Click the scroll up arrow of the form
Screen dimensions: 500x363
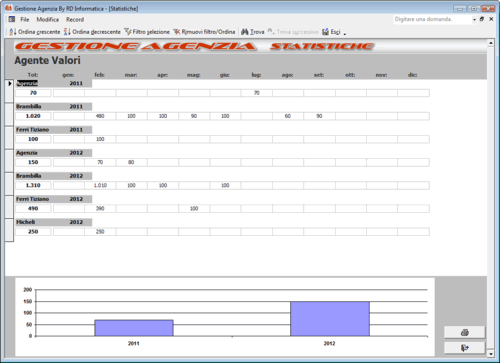(491, 43)
